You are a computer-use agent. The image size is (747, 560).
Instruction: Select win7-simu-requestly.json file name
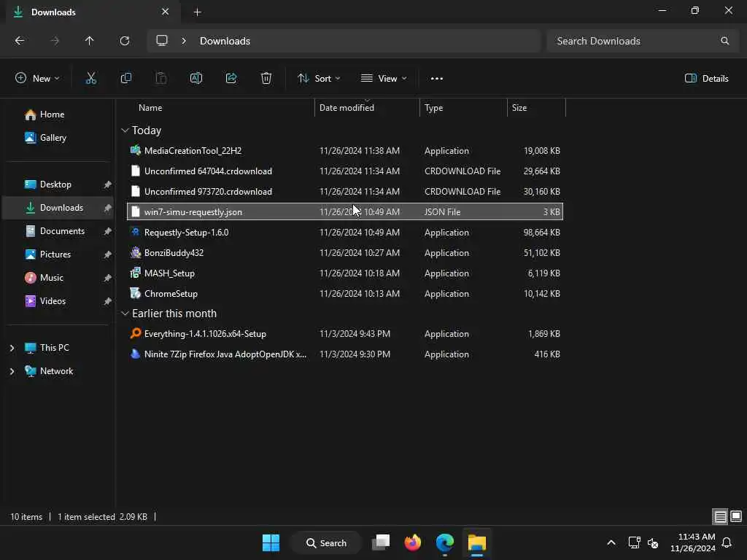193,212
